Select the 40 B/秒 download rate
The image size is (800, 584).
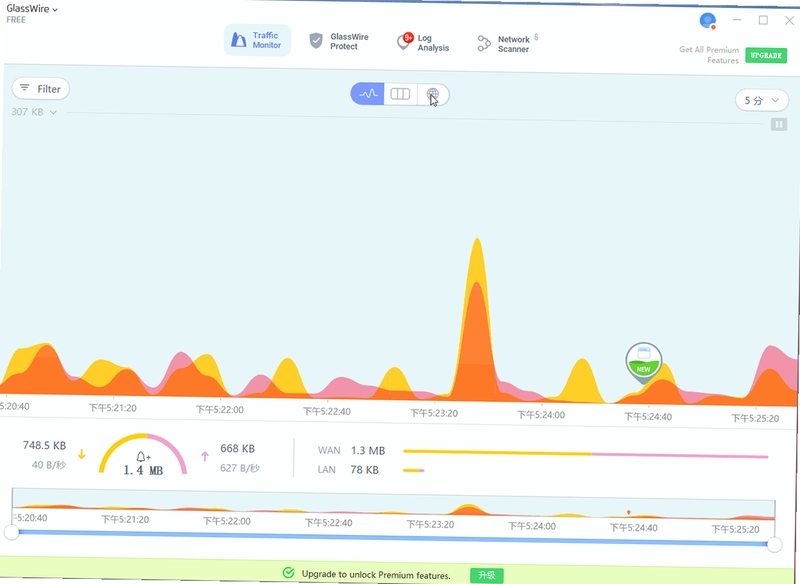(49, 465)
